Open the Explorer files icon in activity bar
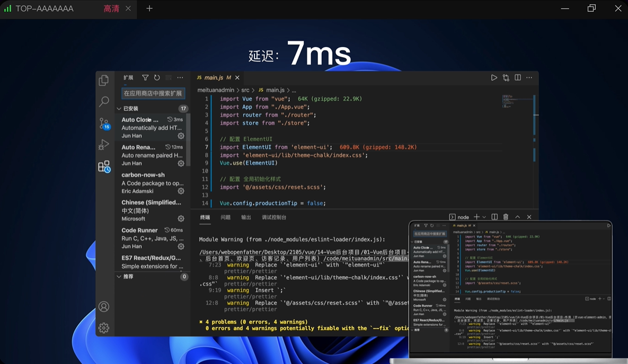628x364 pixels. coord(104,80)
